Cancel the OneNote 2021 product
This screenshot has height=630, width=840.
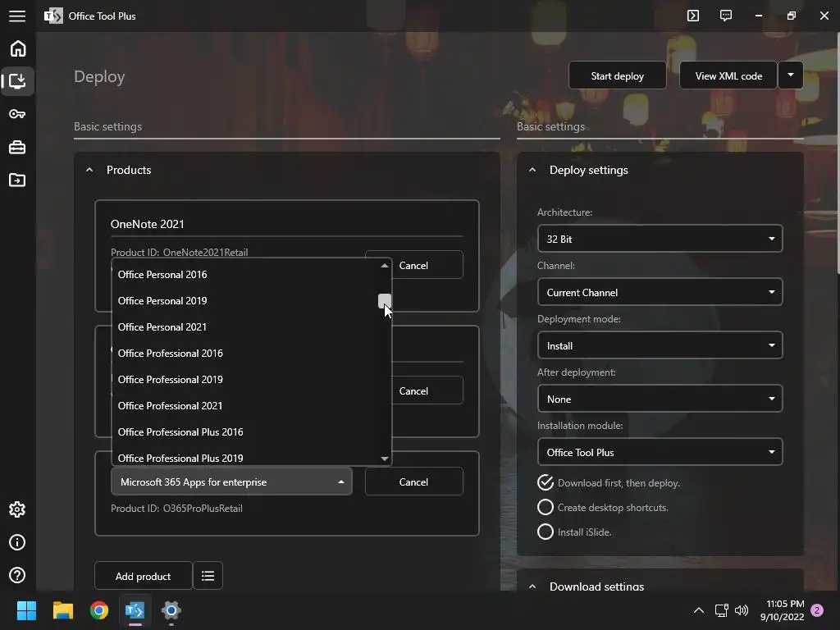(x=427, y=265)
